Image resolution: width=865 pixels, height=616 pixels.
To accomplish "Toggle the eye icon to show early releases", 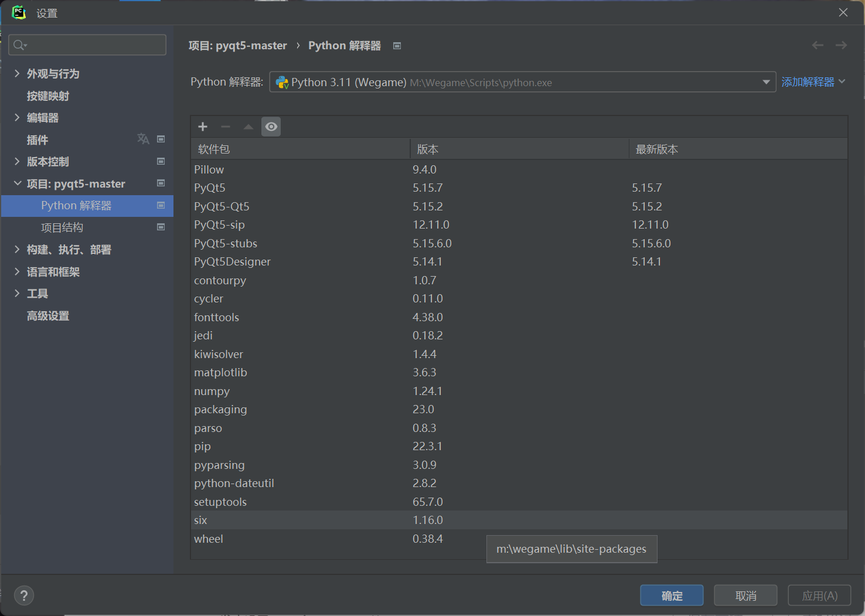I will [271, 126].
